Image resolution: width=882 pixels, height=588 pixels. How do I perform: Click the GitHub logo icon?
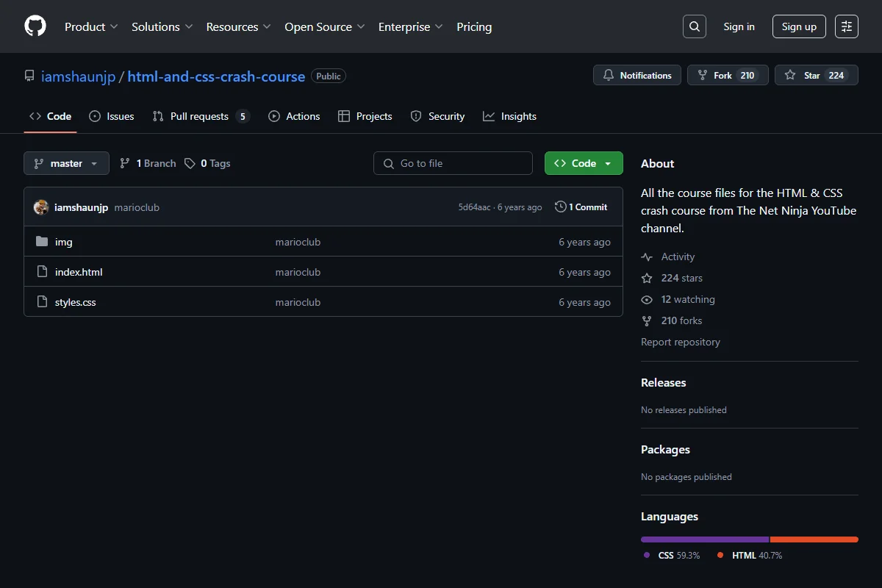click(35, 26)
